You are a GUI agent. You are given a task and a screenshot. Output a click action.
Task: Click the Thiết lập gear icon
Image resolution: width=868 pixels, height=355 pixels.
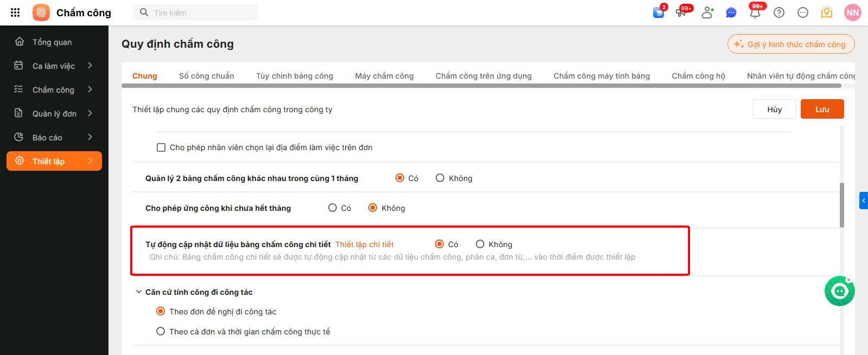[20, 161]
